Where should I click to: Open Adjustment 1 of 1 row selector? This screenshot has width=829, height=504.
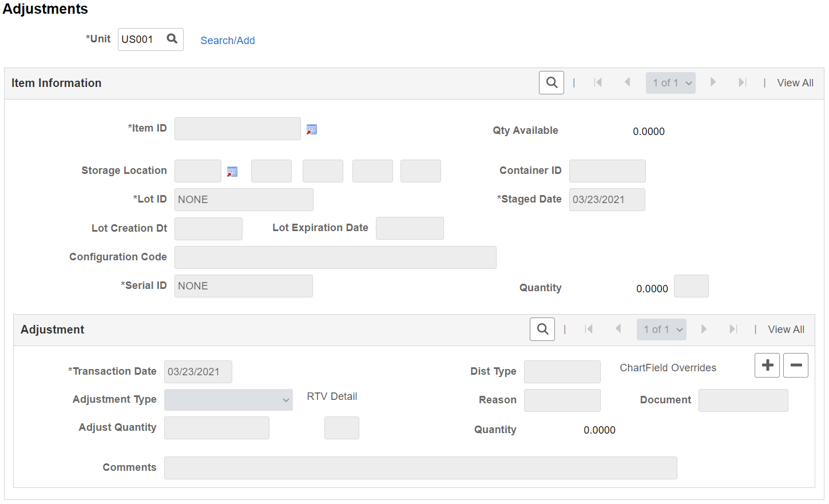pyautogui.click(x=661, y=330)
